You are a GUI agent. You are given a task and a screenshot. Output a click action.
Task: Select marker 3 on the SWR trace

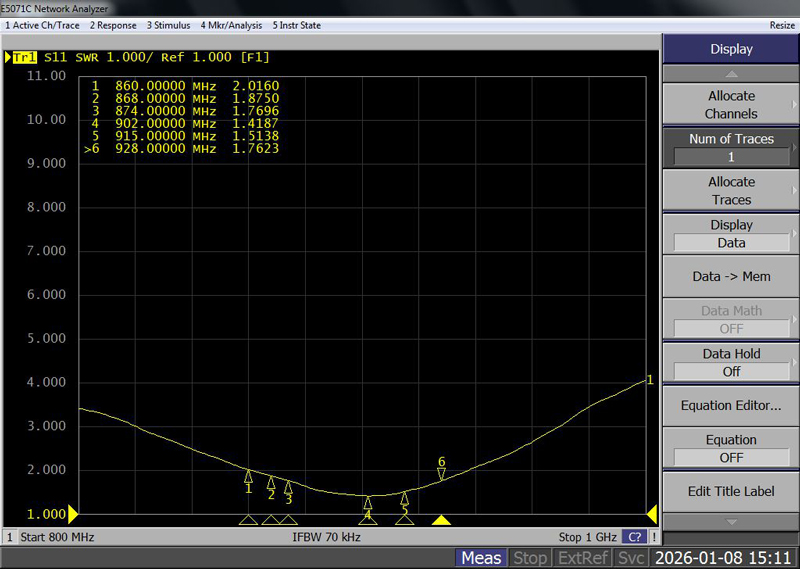point(288,487)
